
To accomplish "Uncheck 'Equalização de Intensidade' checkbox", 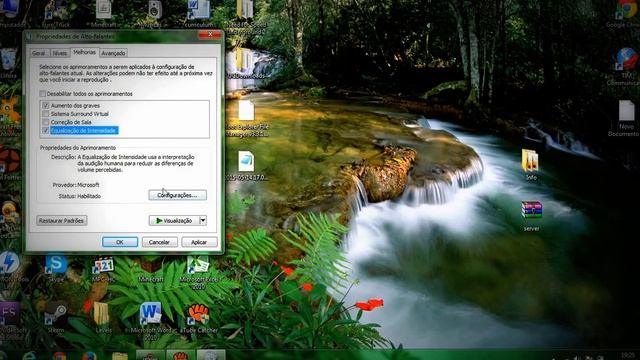I will coord(46,130).
